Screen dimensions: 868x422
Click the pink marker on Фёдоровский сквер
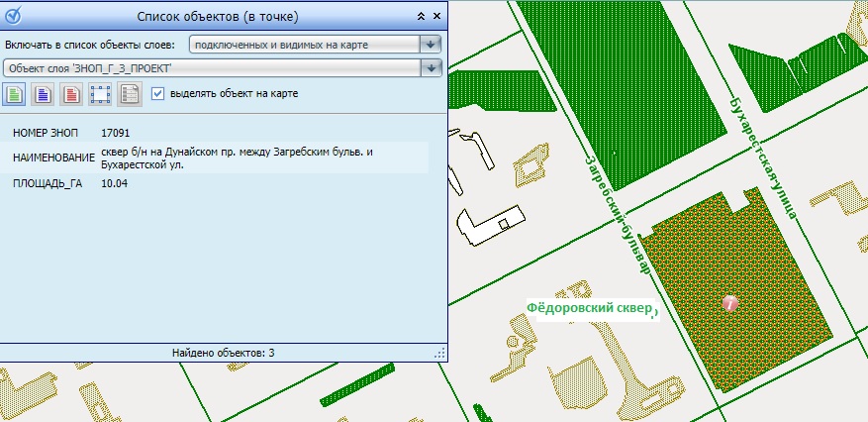[729, 304]
